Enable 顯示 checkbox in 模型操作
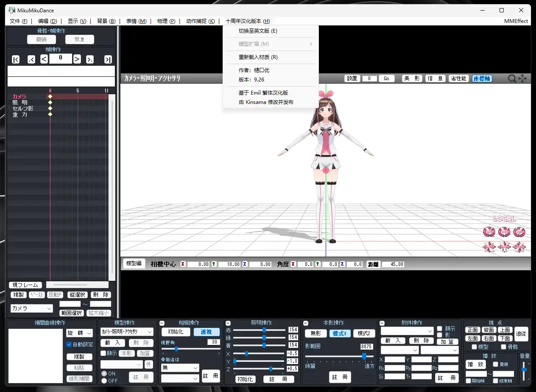Viewport: 536px width, 392px height. tap(103, 353)
